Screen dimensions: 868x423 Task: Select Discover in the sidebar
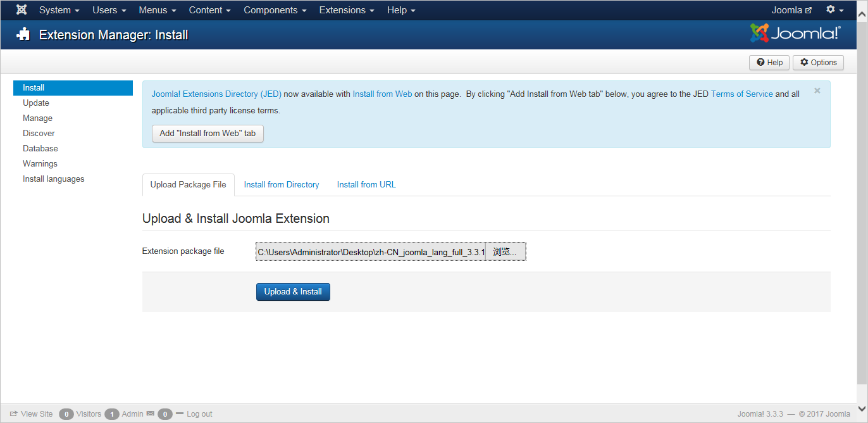(39, 134)
